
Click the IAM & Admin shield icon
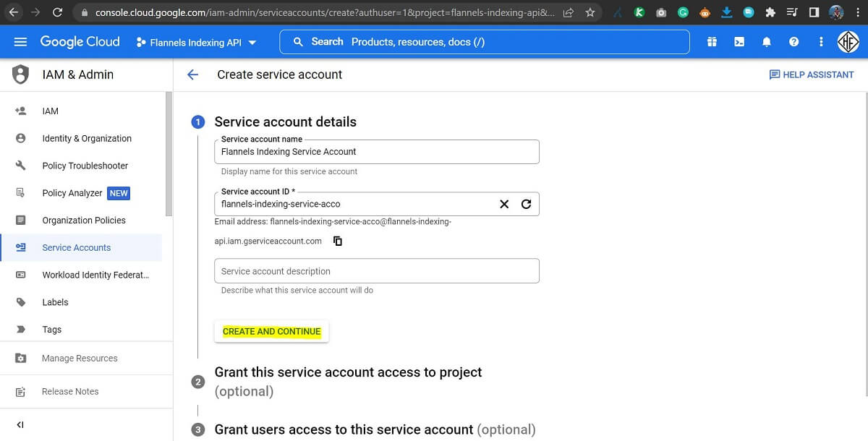(21, 74)
